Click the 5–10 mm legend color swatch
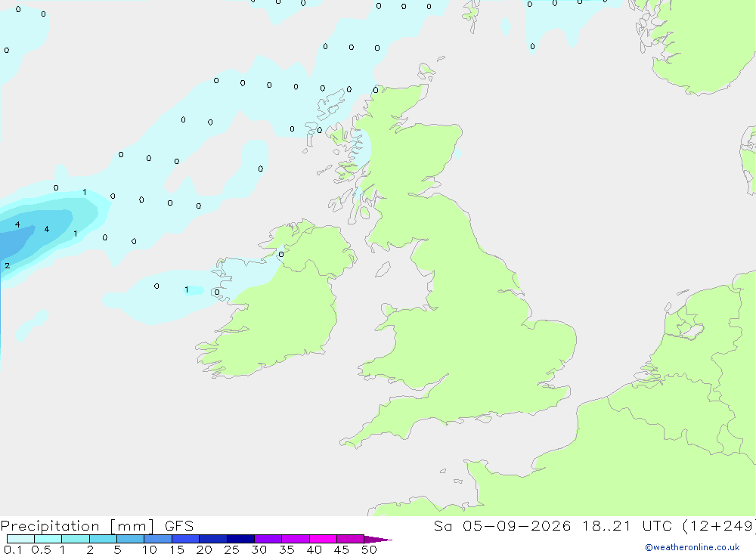Image resolution: width=756 pixels, height=554 pixels. click(131, 539)
